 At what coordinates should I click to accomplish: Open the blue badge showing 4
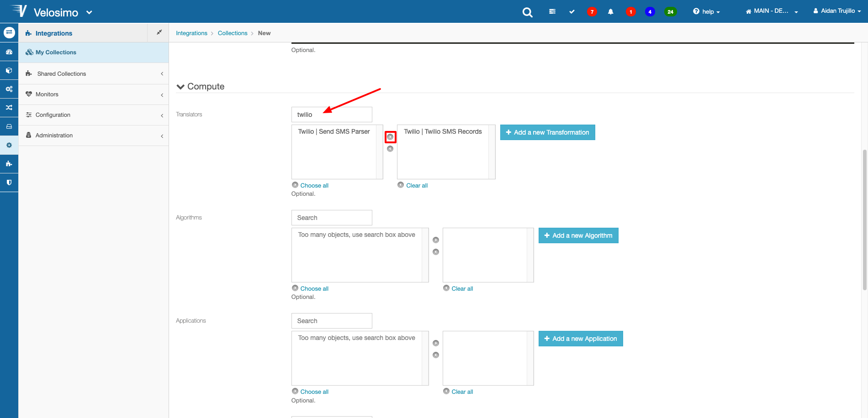[x=650, y=12]
